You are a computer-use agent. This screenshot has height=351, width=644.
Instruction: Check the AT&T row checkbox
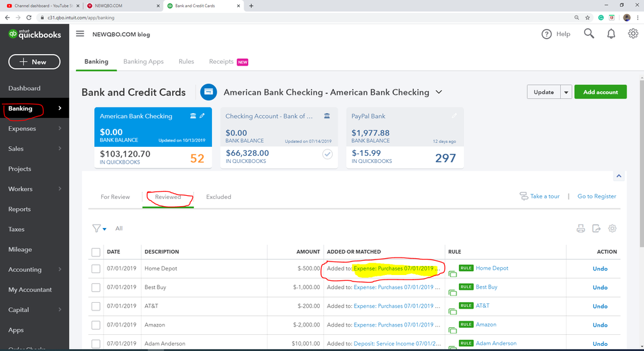coord(95,307)
